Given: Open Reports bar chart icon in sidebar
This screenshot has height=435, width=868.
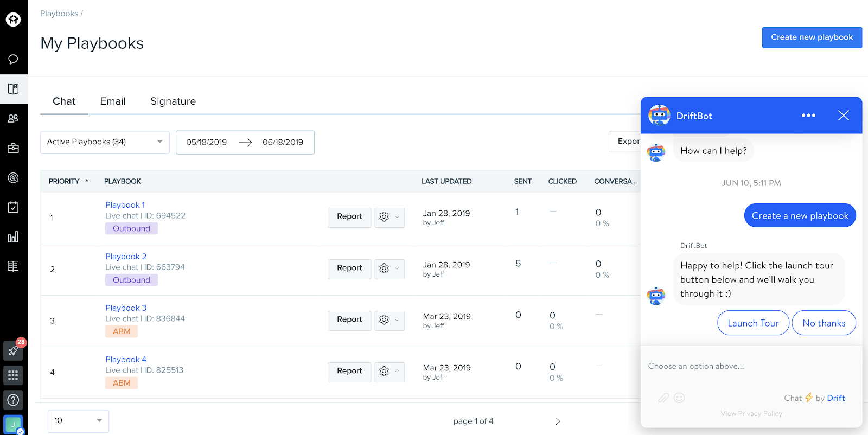Looking at the screenshot, I should 14,236.
